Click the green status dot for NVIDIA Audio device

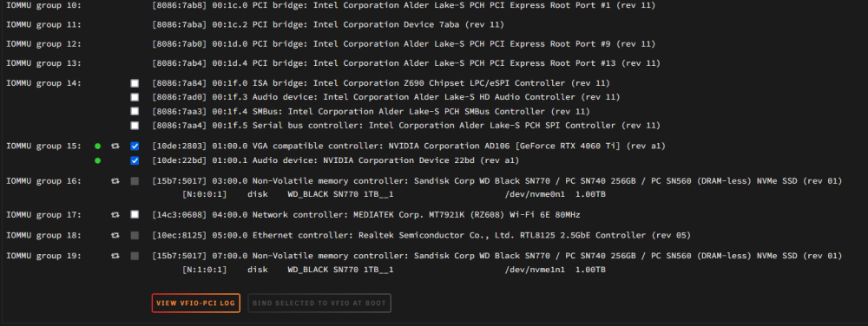coord(98,160)
